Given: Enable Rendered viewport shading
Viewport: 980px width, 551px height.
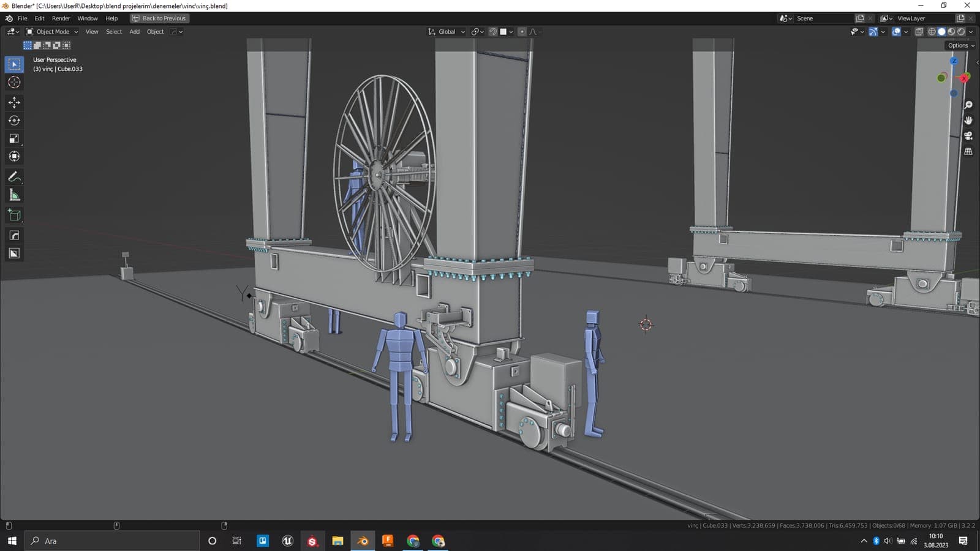Looking at the screenshot, I should click(x=960, y=31).
